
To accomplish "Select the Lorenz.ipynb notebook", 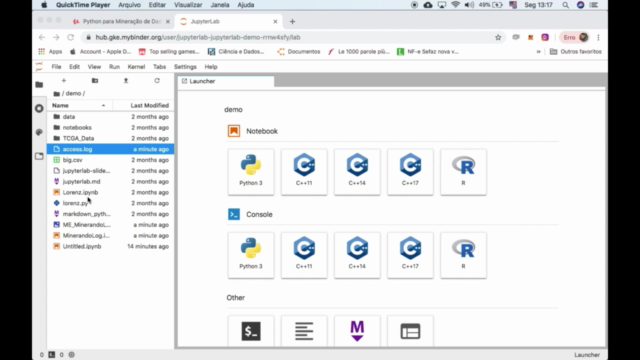I will pyautogui.click(x=110, y=192).
